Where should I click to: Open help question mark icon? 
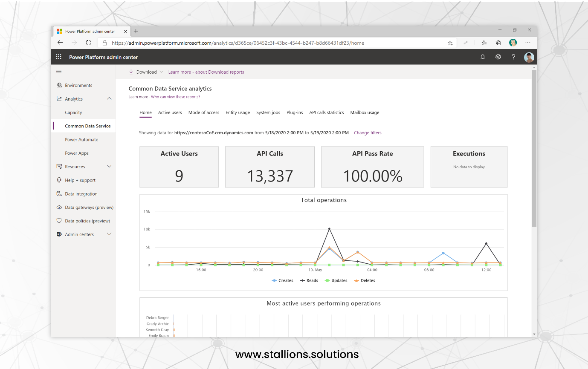pos(513,57)
